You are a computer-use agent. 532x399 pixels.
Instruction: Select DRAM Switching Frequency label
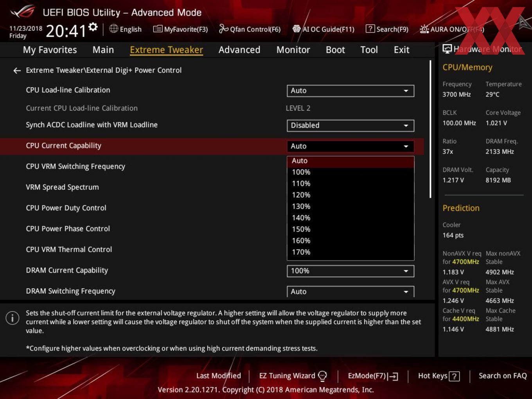(70, 291)
